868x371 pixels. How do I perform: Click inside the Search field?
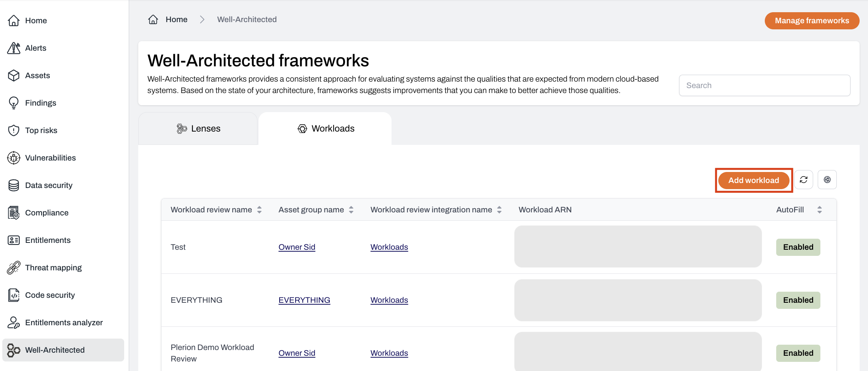click(x=764, y=85)
